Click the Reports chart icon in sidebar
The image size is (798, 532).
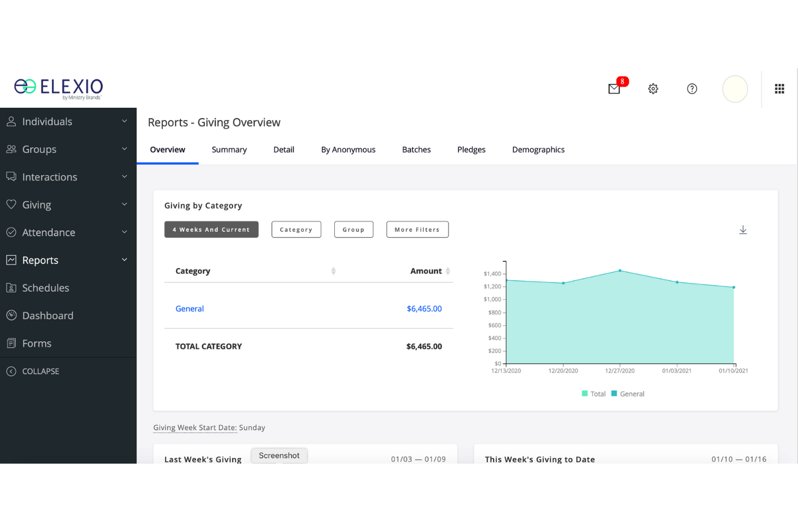[x=11, y=260]
